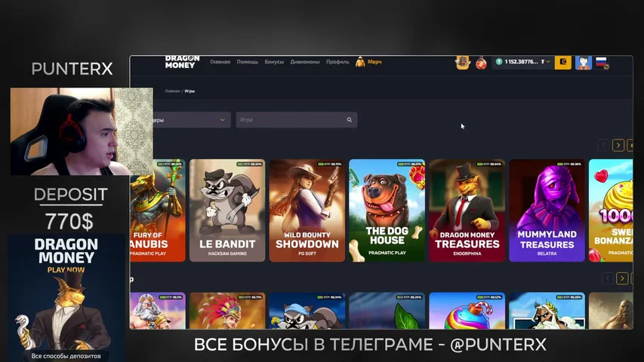Click the orange hoodie merch icon
Screen dimensions: 644x362
(360, 62)
